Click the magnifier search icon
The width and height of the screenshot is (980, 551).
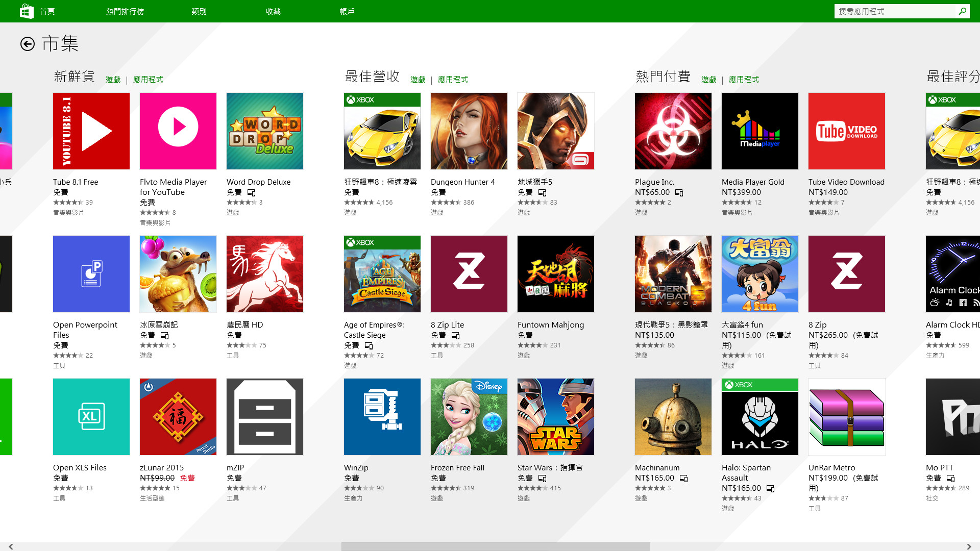(x=963, y=11)
